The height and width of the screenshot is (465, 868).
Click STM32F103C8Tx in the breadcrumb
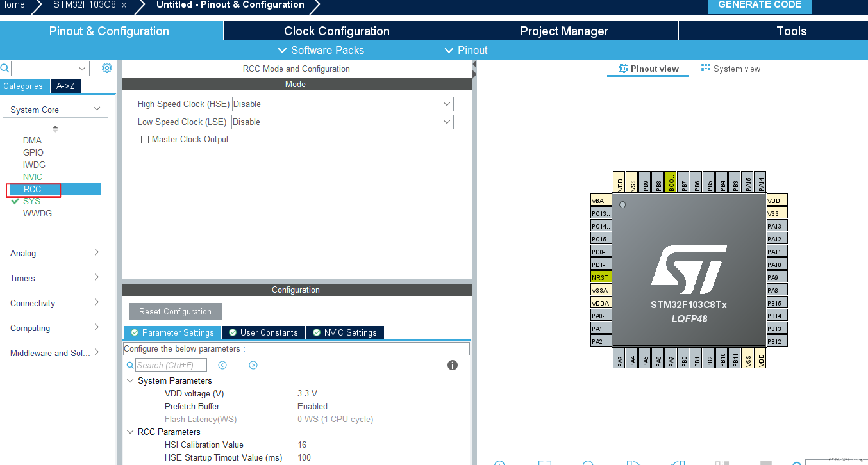coord(90,5)
